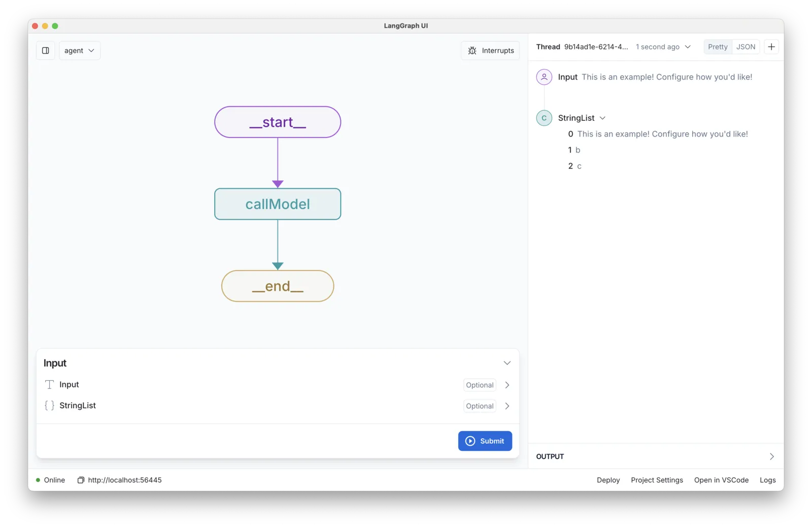812x528 pixels.
Task: Open the Logs link
Action: [x=767, y=480]
